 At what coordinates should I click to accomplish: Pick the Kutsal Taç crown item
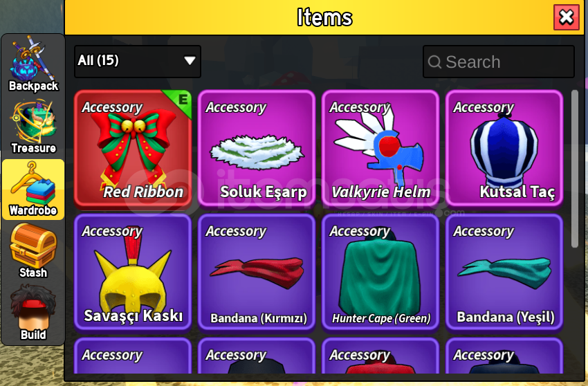click(504, 148)
